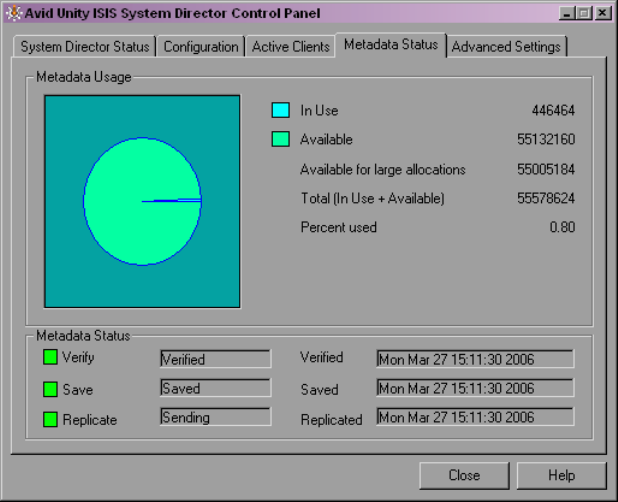Minimize the control panel window
This screenshot has width=618, height=502.
[567, 13]
